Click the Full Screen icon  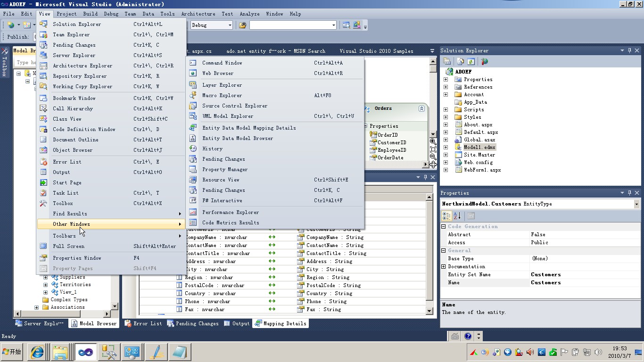(43, 246)
